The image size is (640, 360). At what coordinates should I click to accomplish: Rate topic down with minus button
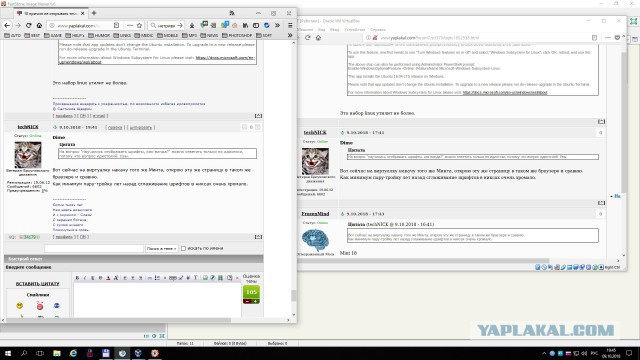(x=247, y=301)
